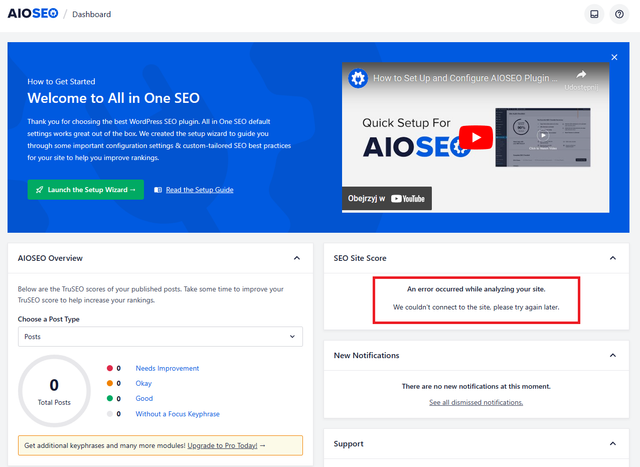This screenshot has height=467, width=640.
Task: Click the Needs Improvement link
Action: point(167,368)
